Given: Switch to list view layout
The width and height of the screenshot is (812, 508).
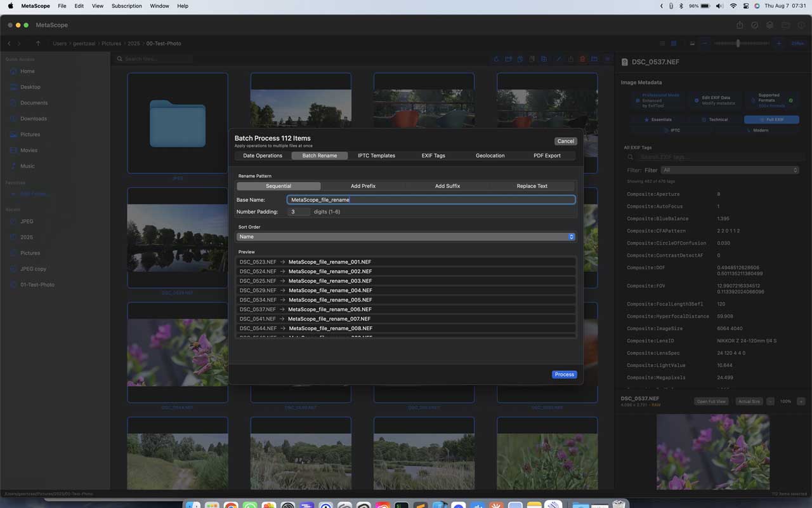Looking at the screenshot, I should pyautogui.click(x=662, y=43).
